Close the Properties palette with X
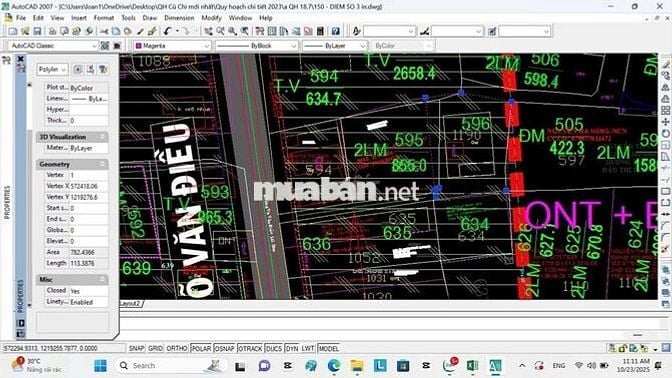Screen dimensions: 672x378 21,59
